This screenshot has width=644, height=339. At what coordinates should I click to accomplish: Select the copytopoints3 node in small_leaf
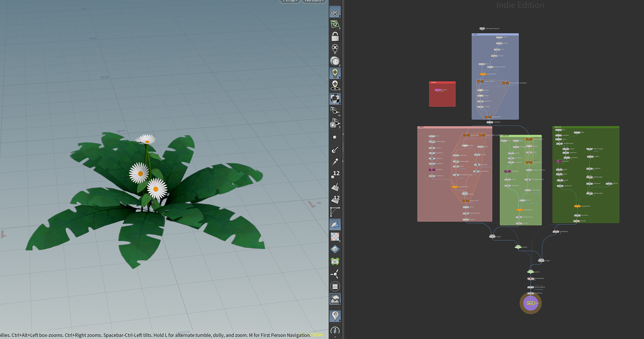520,210
